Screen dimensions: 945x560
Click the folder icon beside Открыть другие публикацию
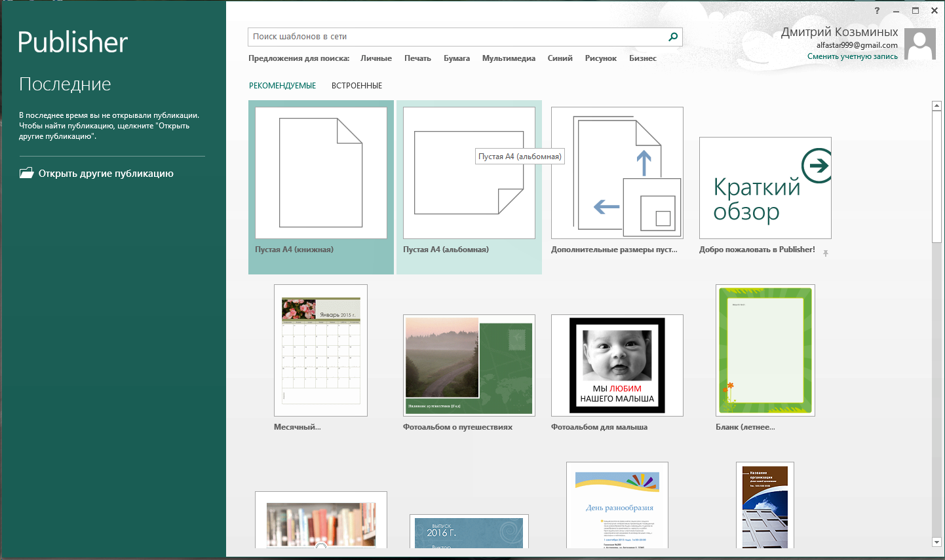(26, 174)
